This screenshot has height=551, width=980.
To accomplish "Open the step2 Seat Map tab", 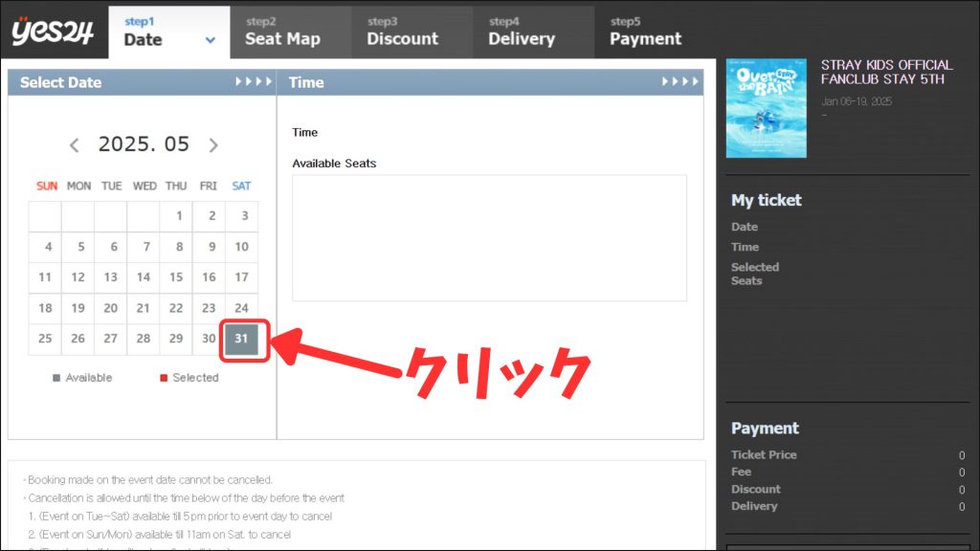I will pos(282,32).
